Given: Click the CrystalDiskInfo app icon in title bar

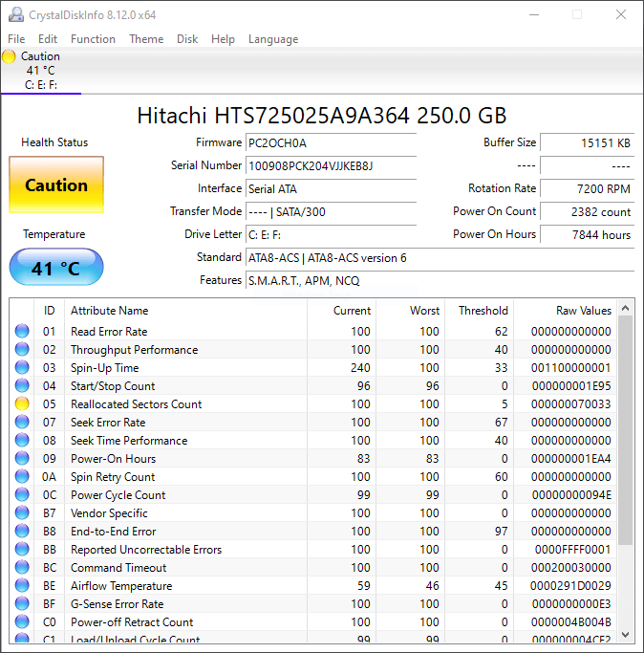Looking at the screenshot, I should pos(16,14).
